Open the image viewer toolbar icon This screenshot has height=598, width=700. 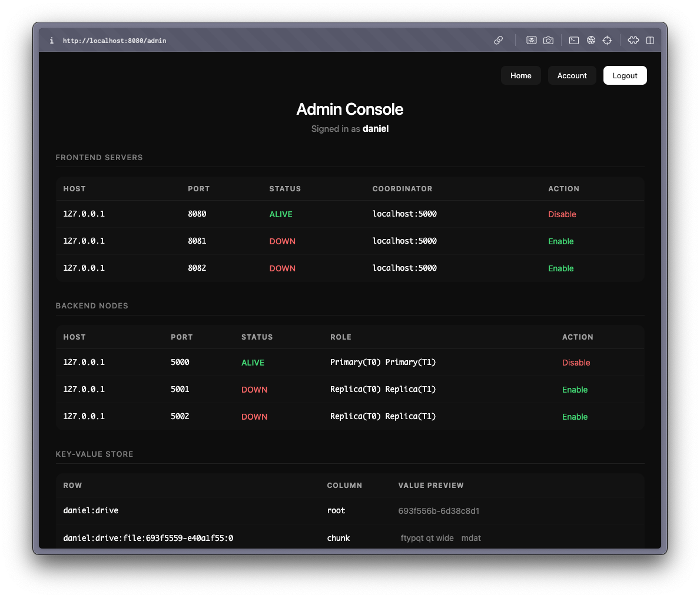(x=531, y=40)
